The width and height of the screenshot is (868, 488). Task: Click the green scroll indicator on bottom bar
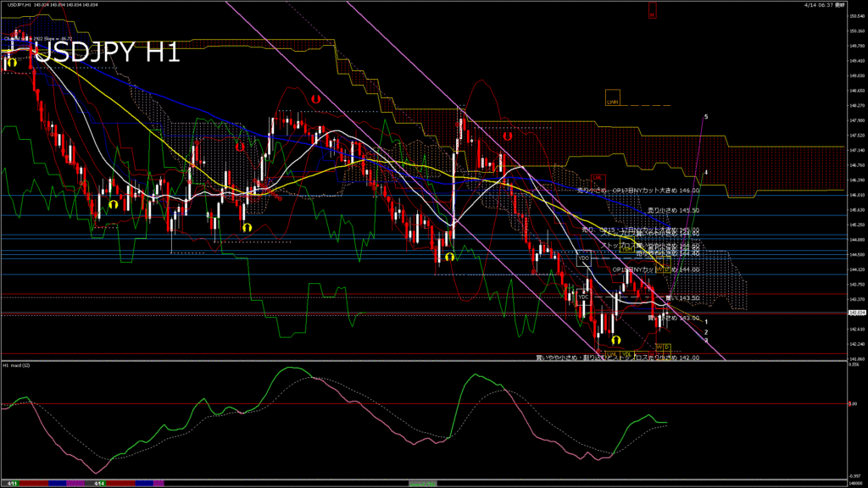424,482
